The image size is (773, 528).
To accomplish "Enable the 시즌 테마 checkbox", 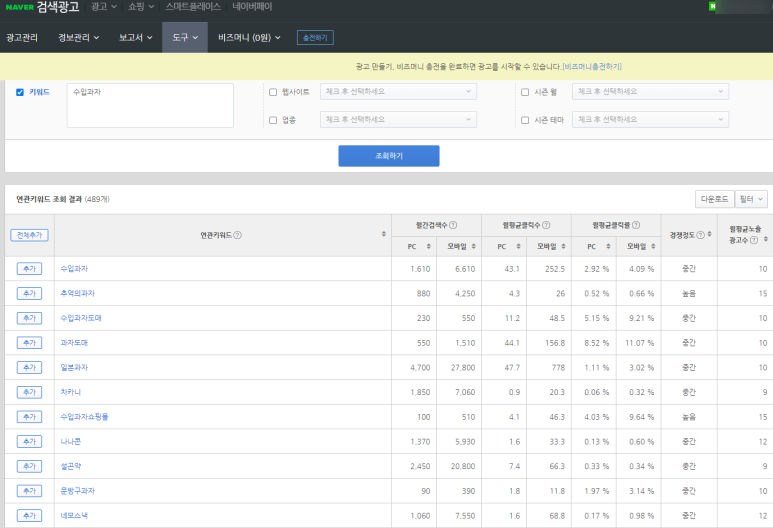I will point(525,120).
